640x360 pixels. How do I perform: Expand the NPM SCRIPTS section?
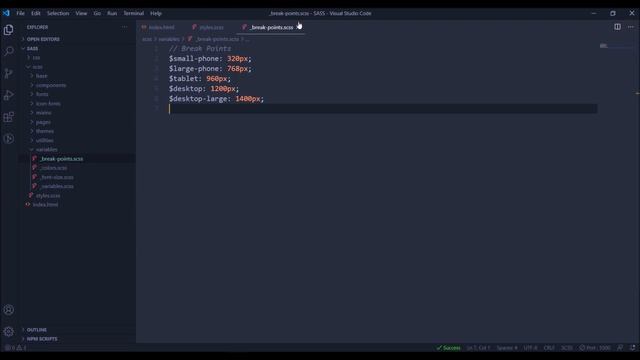42,339
